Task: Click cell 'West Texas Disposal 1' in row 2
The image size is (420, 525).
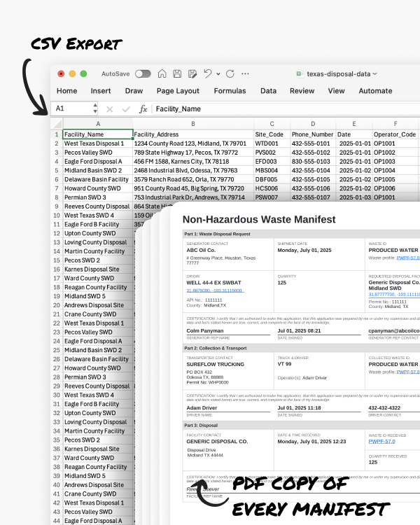Action: pos(98,143)
